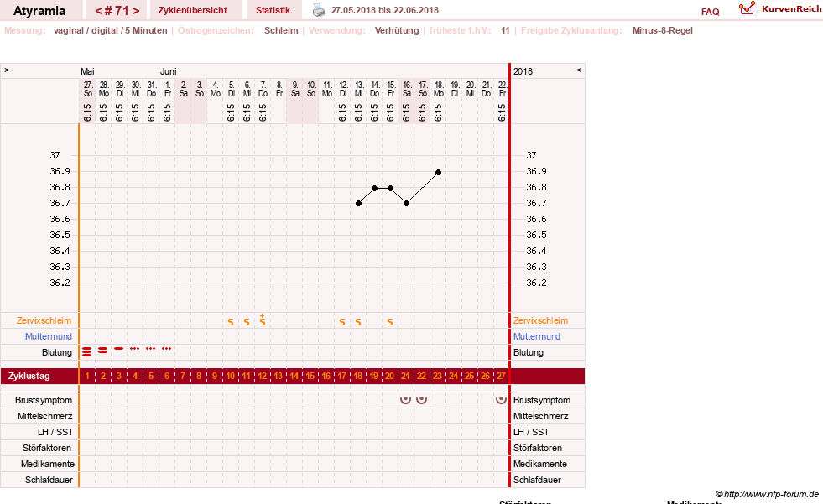Screen dimensions: 823x504
Task: Click the 36.7 temperature point on 16. Sa
Action: click(406, 204)
